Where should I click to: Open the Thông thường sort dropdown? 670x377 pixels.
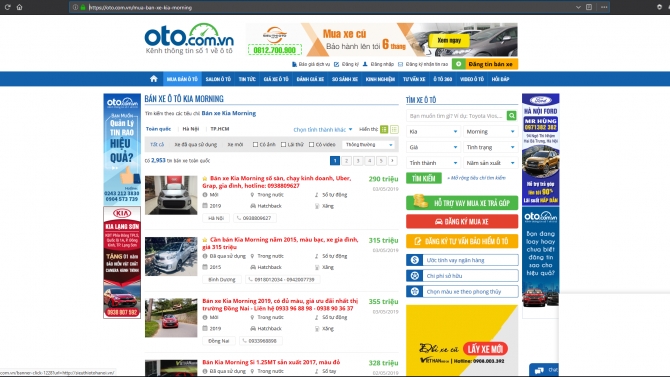[x=369, y=145]
